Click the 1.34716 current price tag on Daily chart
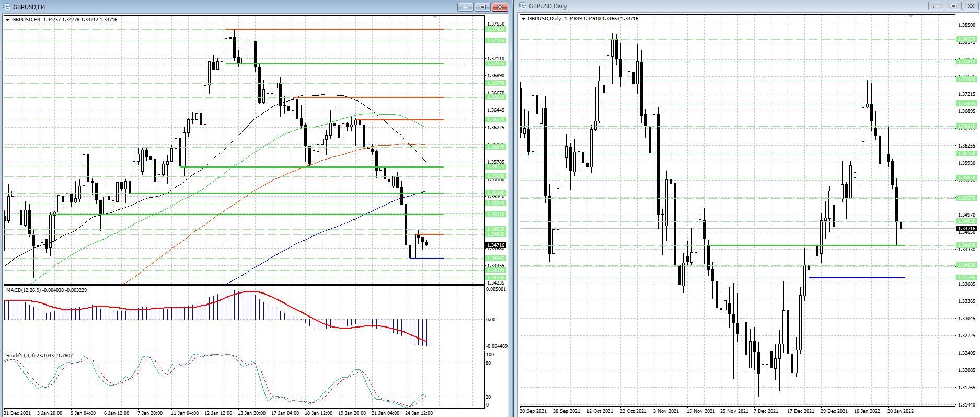 [966, 229]
